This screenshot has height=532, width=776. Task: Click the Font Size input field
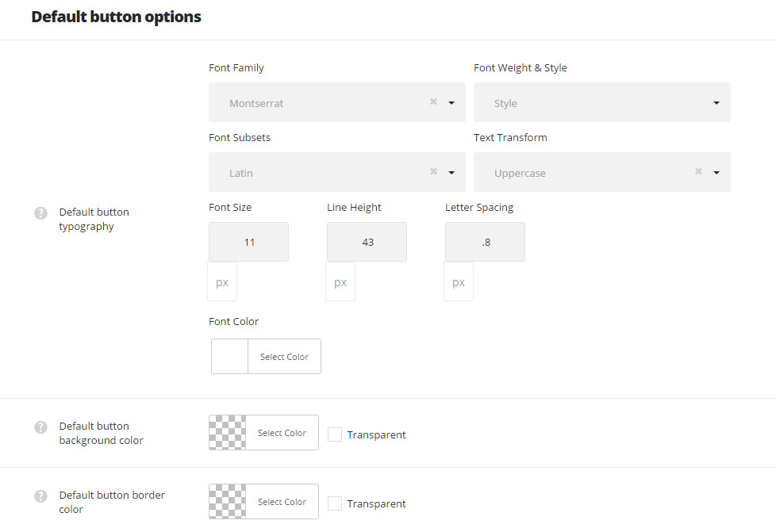point(248,242)
